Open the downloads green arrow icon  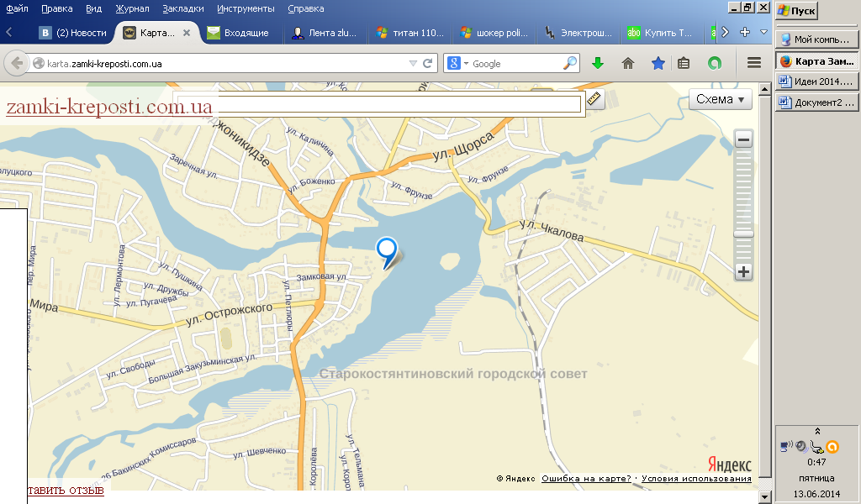click(598, 64)
